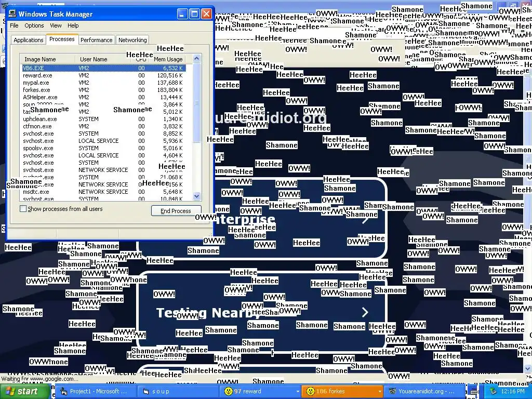Open the Windows Start menu
The height and width of the screenshot is (399, 532).
pos(25,391)
